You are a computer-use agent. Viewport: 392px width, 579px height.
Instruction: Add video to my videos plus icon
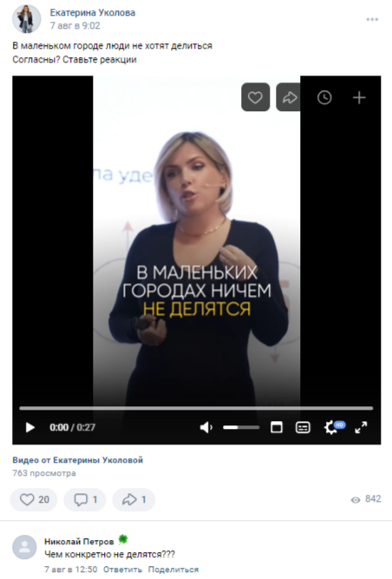(359, 97)
